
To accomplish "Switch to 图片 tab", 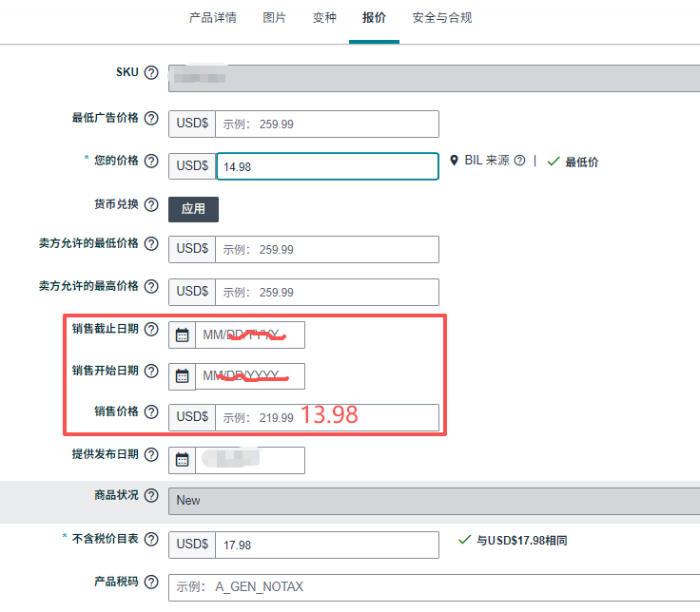I will [275, 18].
